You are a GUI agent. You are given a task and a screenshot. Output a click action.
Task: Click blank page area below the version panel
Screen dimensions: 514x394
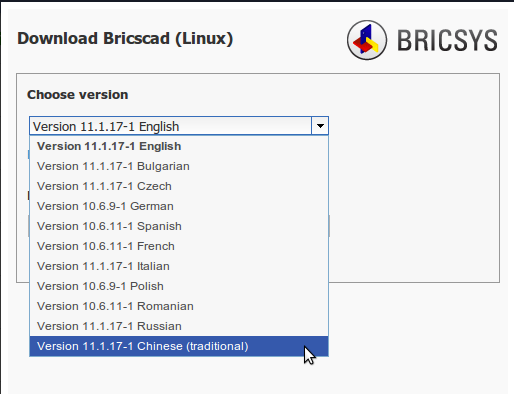click(x=417, y=337)
